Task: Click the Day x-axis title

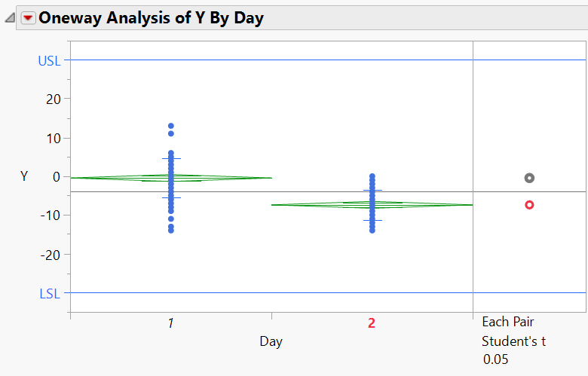Action: point(271,341)
